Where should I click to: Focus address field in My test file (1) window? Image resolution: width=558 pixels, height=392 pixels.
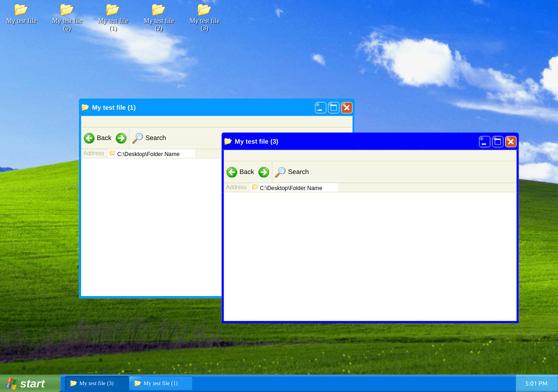(x=152, y=154)
